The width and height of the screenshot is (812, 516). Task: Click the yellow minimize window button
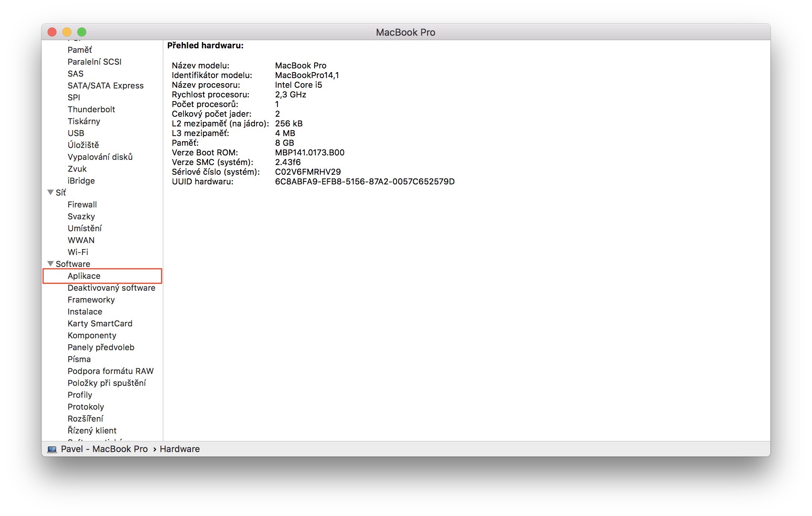coord(67,32)
